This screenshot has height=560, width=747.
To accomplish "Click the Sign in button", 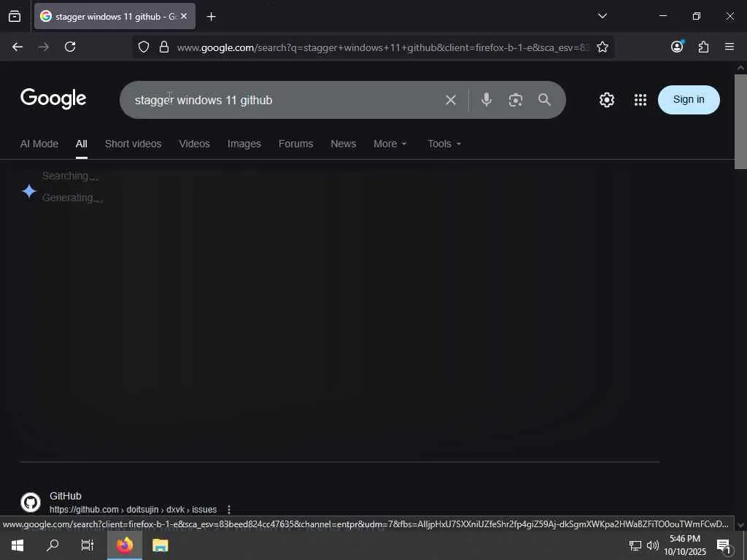I will [689, 99].
